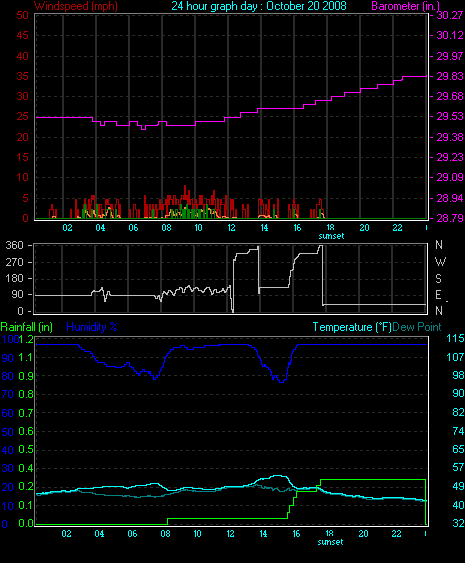Click the 50 mph windspeed scale value
Screen dimensions: 465x563
22,15
